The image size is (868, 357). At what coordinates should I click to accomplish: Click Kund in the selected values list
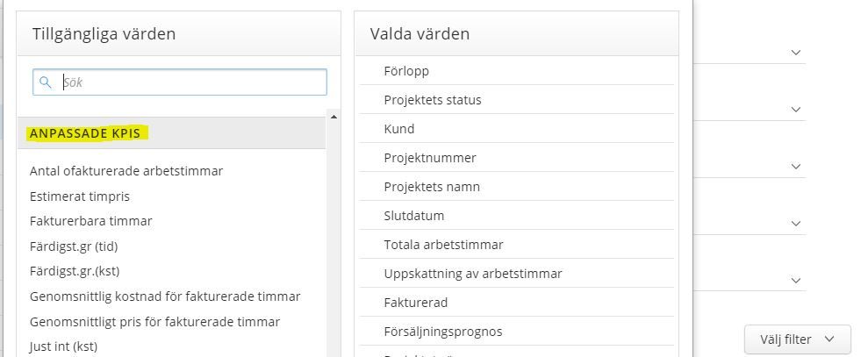[399, 129]
